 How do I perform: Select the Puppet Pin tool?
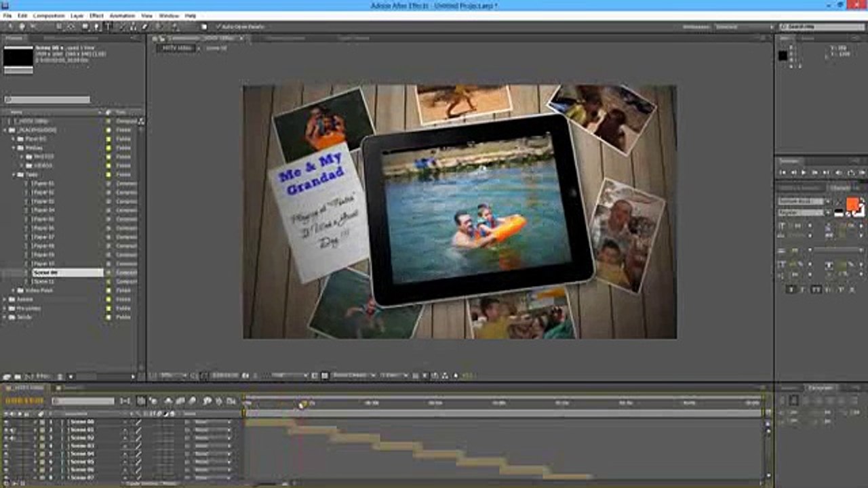click(x=175, y=26)
